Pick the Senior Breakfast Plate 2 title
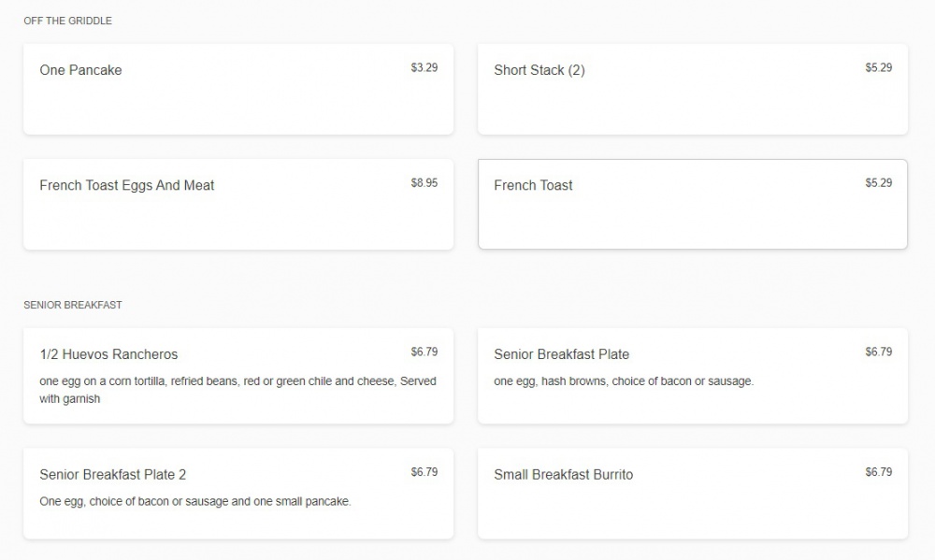This screenshot has width=935, height=560. pos(112,475)
